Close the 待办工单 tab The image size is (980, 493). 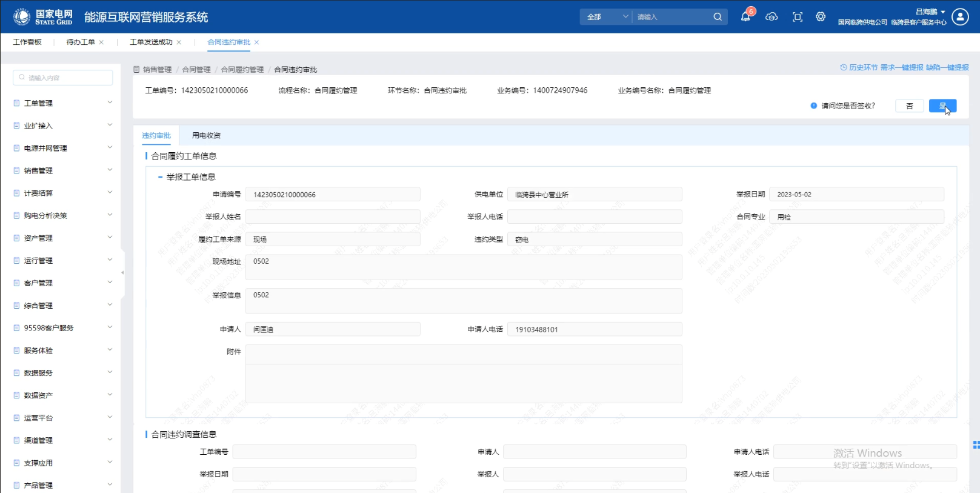tap(101, 42)
